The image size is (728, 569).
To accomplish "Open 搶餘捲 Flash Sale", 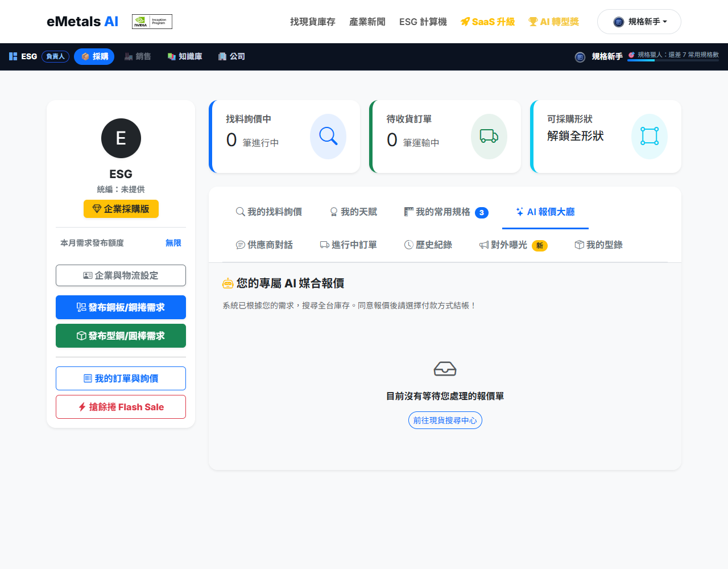I will pos(121,407).
